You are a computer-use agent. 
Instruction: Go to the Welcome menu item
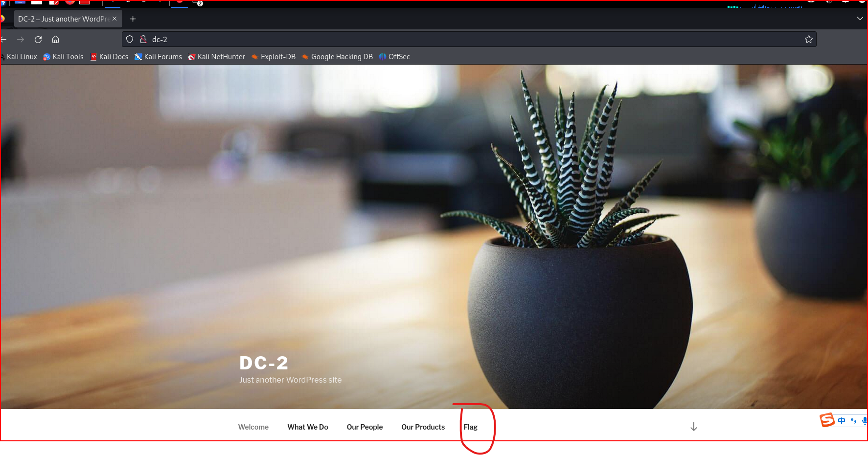[x=253, y=427]
